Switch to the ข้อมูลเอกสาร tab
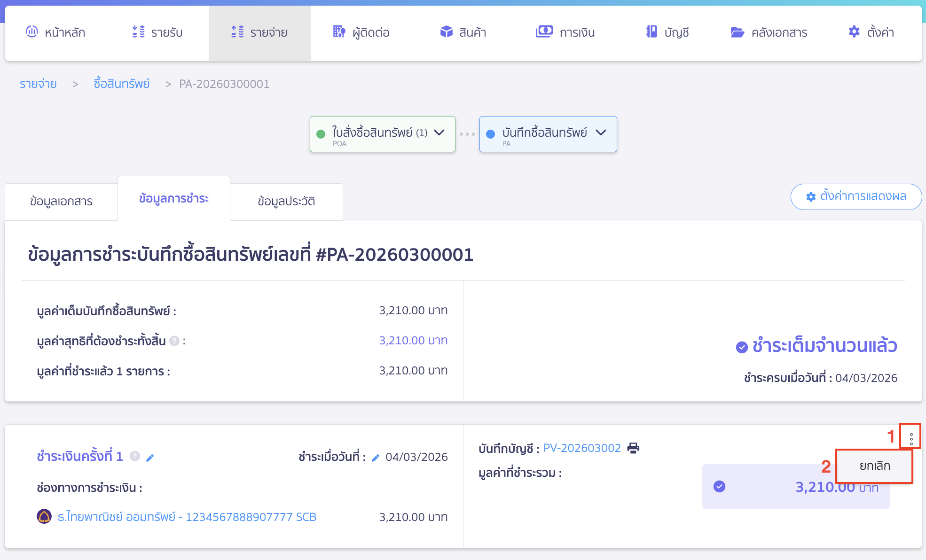This screenshot has width=926, height=560. click(61, 201)
